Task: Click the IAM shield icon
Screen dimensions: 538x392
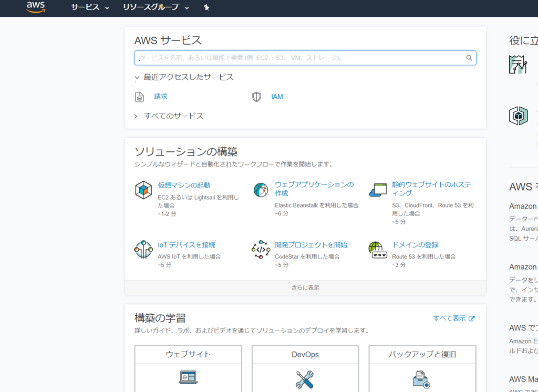Action: point(256,97)
